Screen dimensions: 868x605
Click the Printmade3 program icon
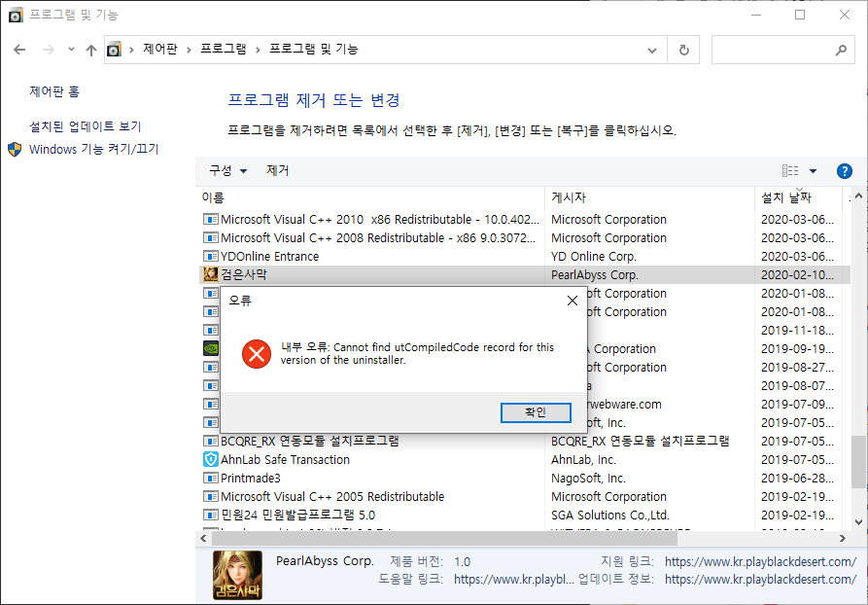[210, 479]
